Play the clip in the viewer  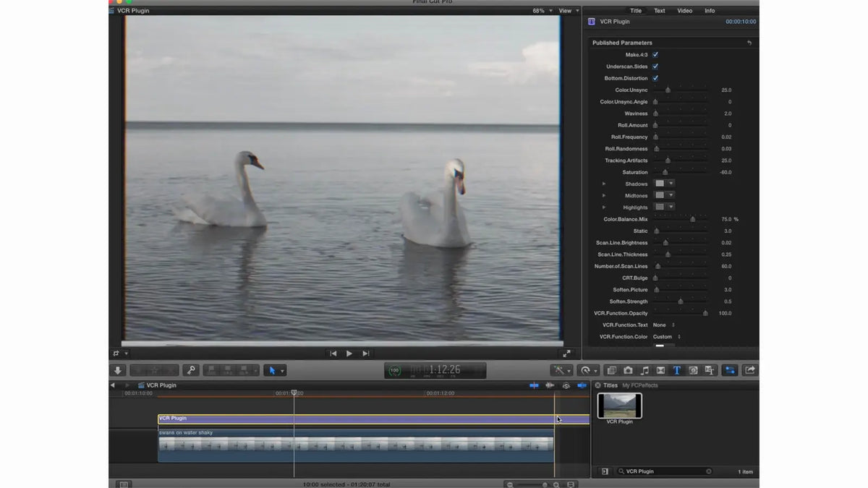point(349,354)
